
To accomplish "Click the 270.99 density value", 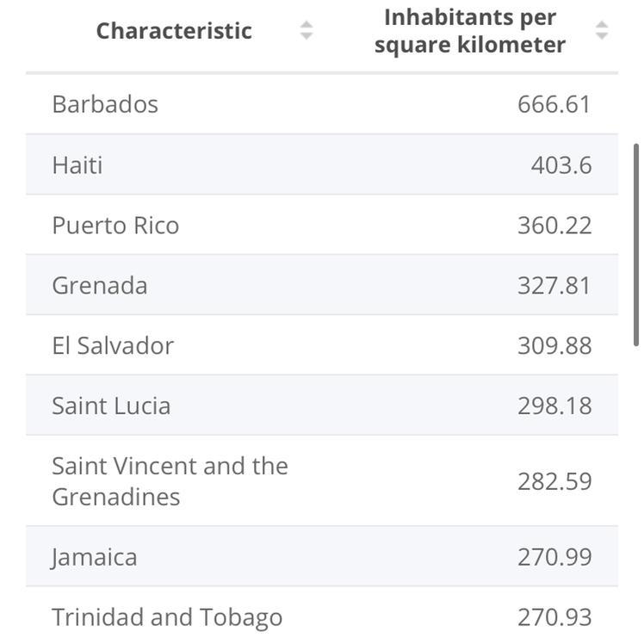I will click(554, 557).
